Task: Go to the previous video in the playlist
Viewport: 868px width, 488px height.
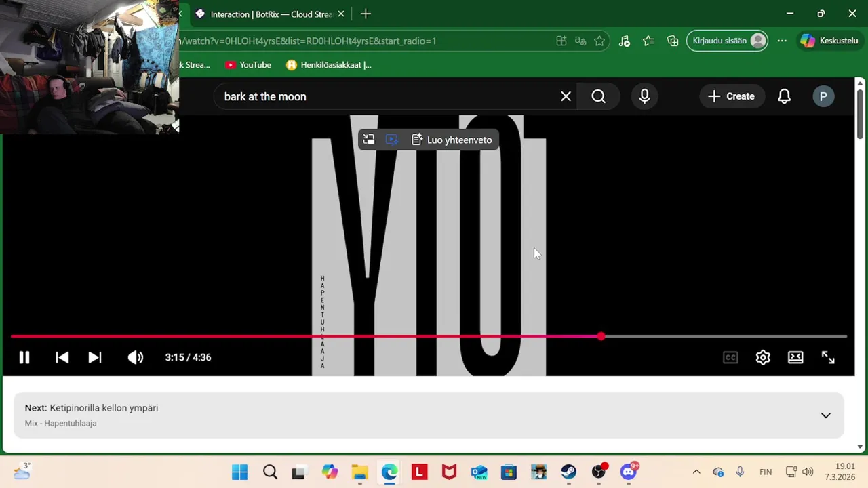Action: tap(62, 357)
